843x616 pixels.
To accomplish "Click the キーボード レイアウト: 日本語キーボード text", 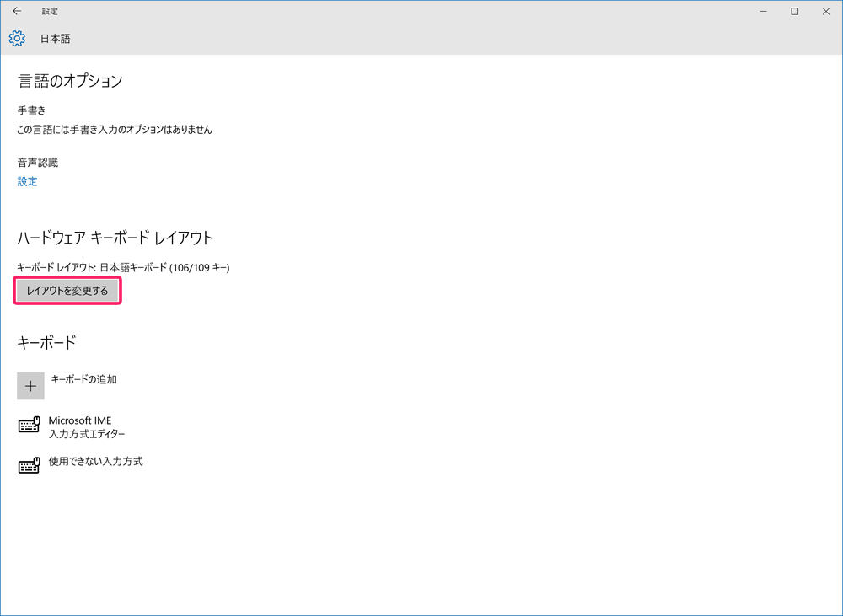I will tap(124, 268).
